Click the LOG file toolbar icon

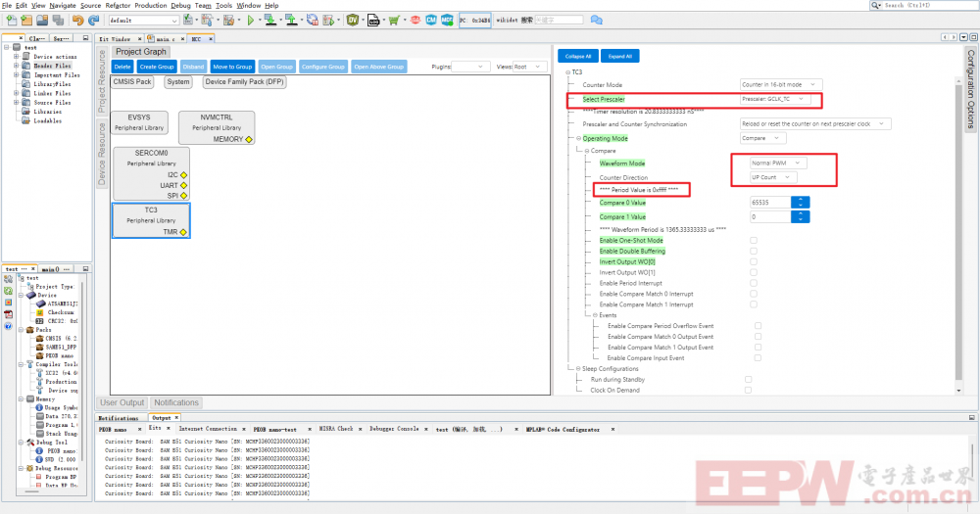point(373,20)
